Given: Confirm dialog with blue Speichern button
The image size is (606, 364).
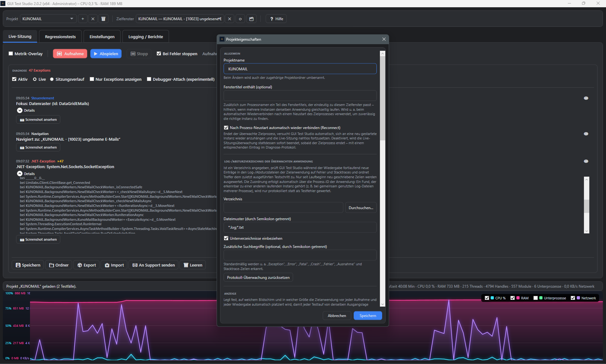Looking at the screenshot, I should click(x=368, y=316).
